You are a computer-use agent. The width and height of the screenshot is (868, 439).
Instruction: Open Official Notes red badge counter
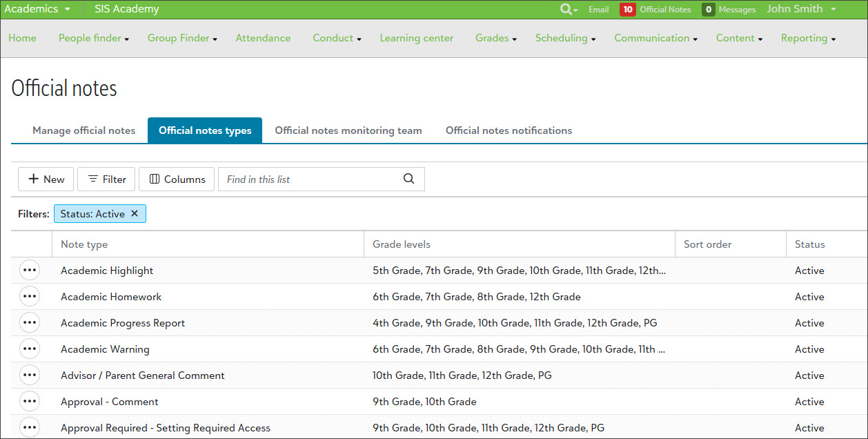(x=627, y=10)
